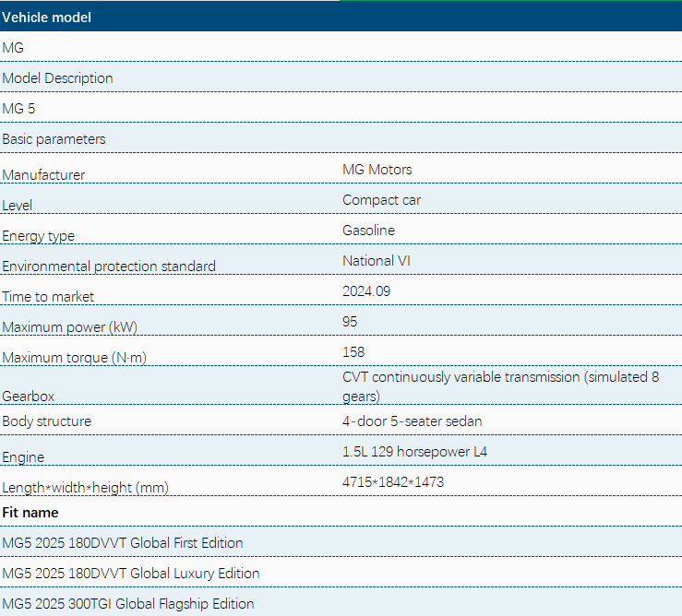Click the Model Description row
This screenshot has height=616, width=682.
click(341, 77)
